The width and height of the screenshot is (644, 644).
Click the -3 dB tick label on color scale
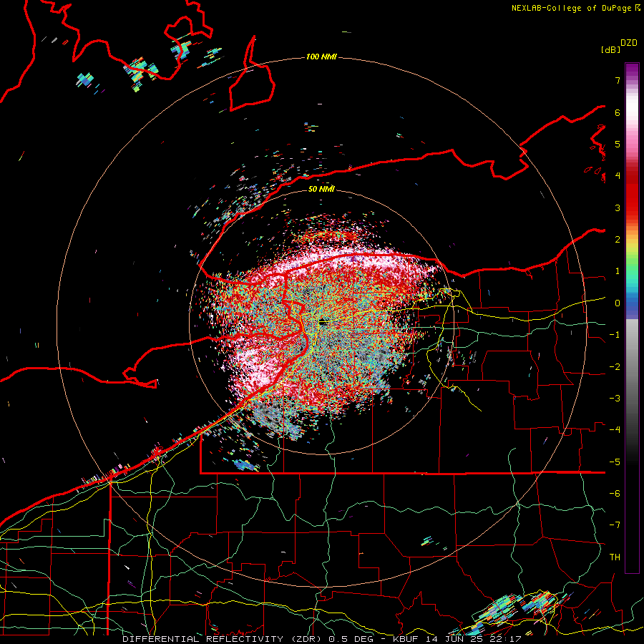point(615,399)
